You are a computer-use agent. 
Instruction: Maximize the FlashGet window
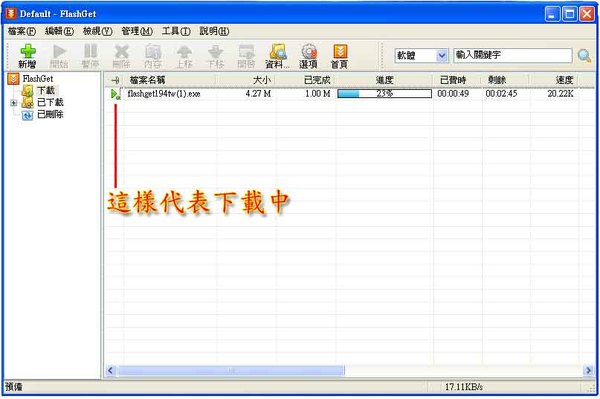(569, 14)
